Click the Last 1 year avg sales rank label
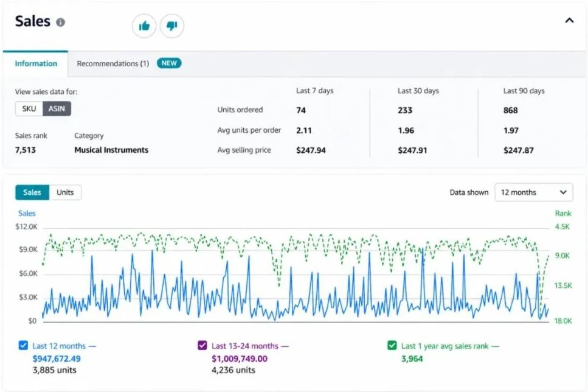 click(444, 346)
